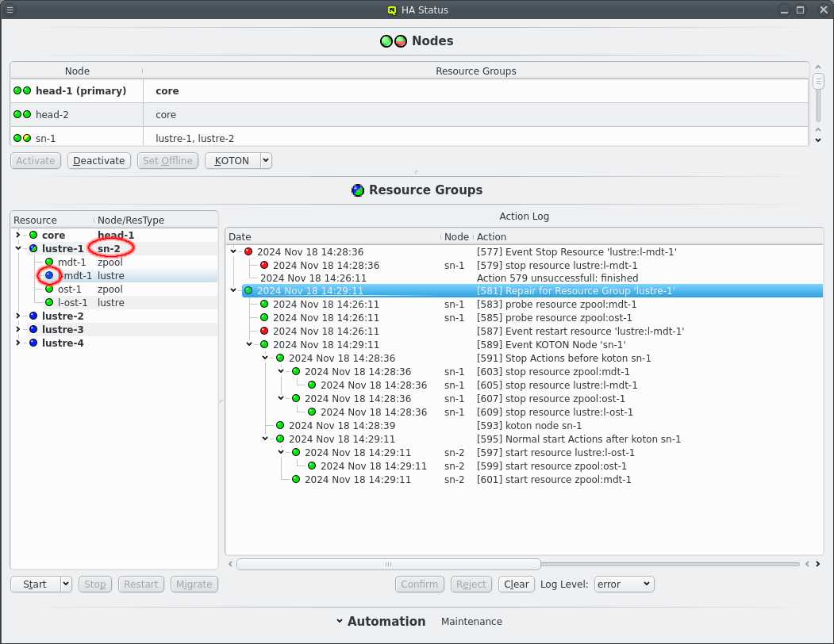This screenshot has height=644, width=834.
Task: Expand the lustre-2 resource group
Action: (x=18, y=316)
